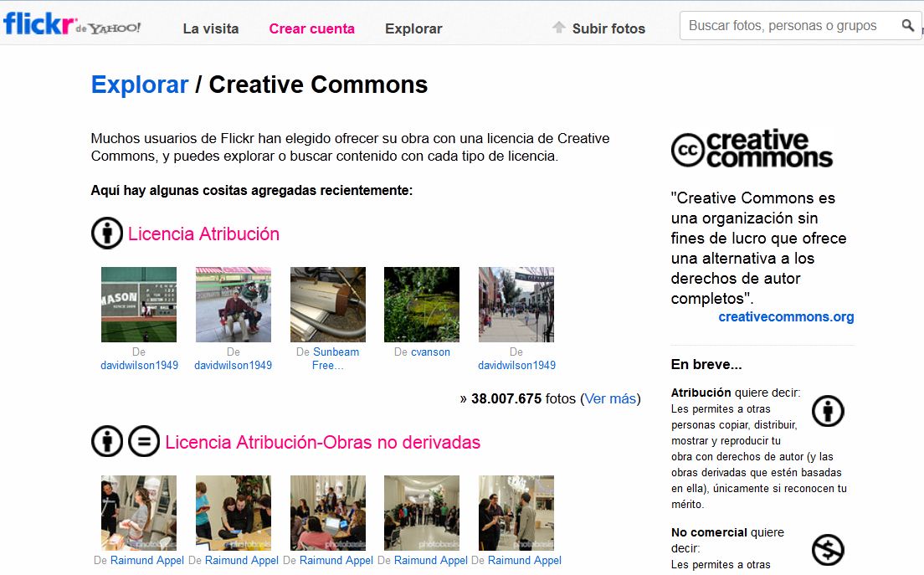Open davidwilson1949 link under bench photo
Screen dimensions: 924x575
234,365
